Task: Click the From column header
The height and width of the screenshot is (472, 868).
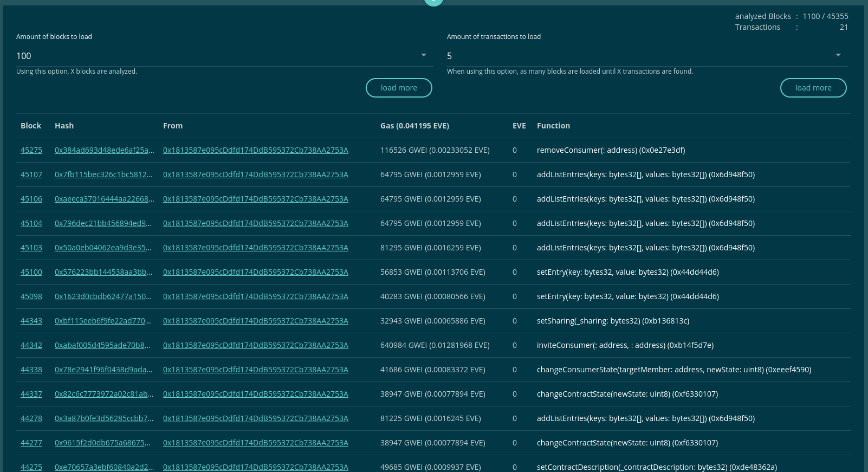Action: pos(173,126)
